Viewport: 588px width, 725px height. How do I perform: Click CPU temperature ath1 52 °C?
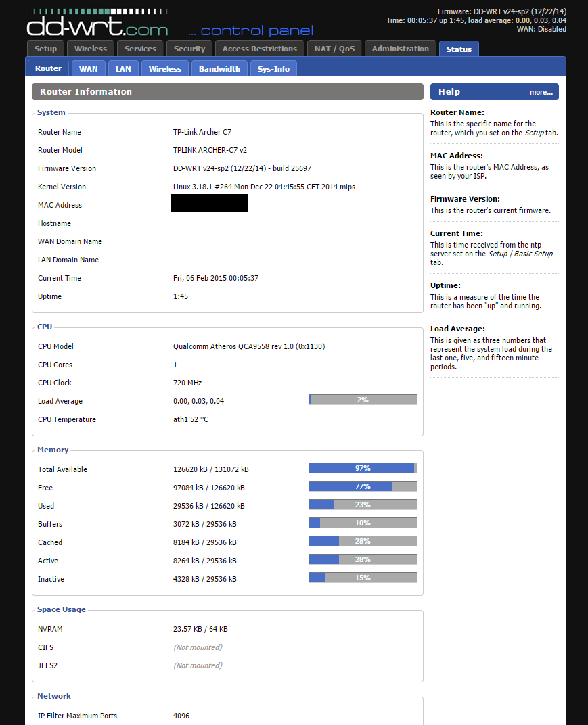pos(191,419)
